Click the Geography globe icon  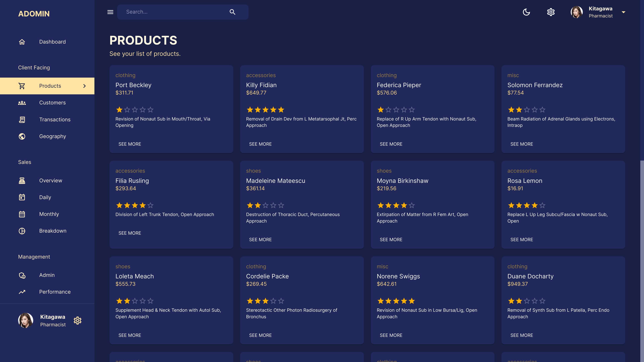pyautogui.click(x=22, y=136)
